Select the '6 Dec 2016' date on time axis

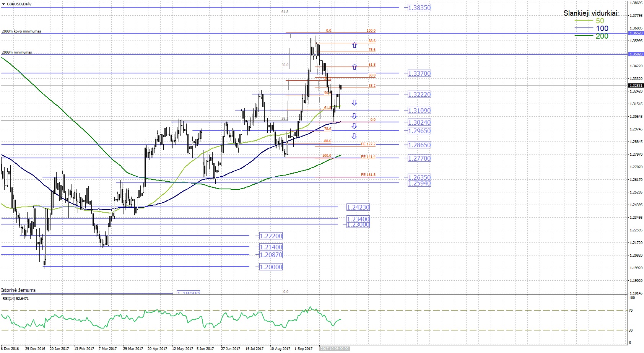[10, 348]
